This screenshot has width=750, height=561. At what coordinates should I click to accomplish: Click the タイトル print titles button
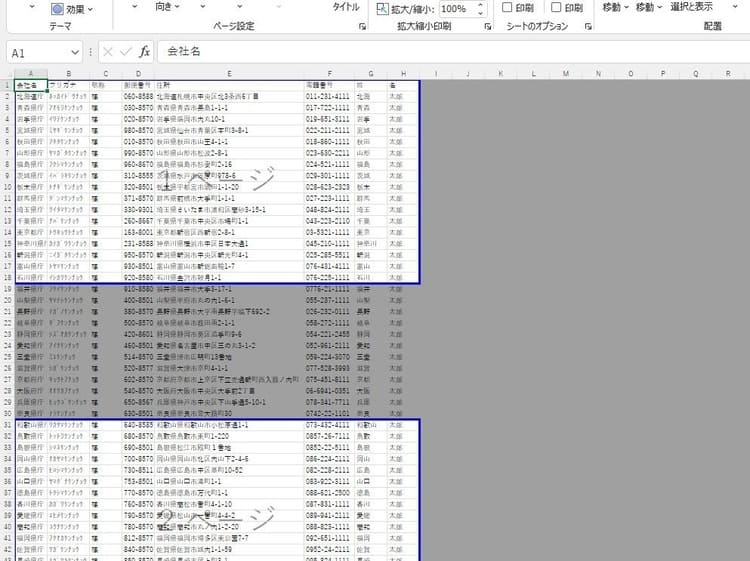click(346, 7)
